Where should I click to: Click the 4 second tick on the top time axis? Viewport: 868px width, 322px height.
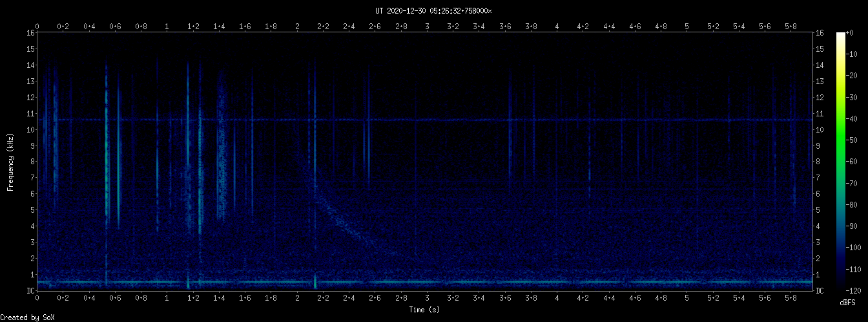click(x=557, y=27)
